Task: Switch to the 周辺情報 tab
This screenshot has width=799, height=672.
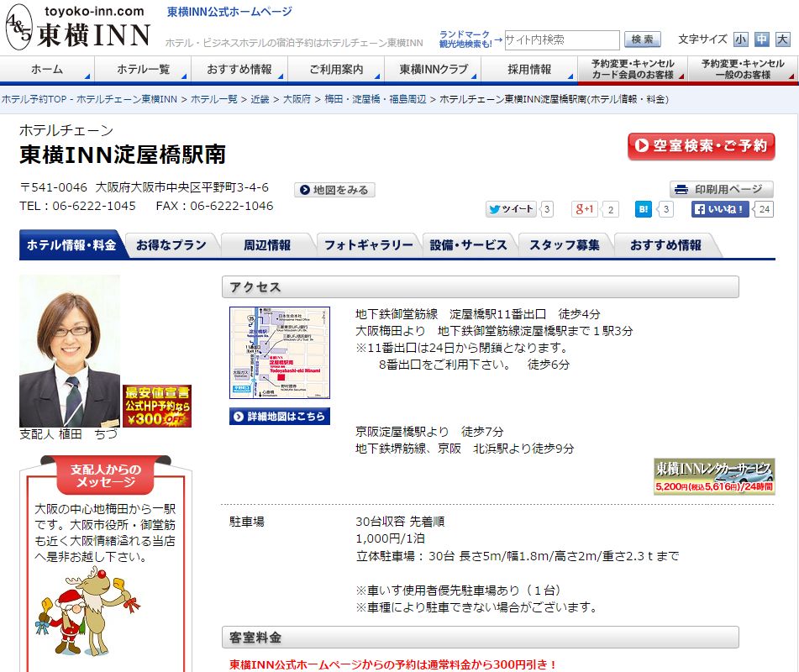Action: (267, 245)
